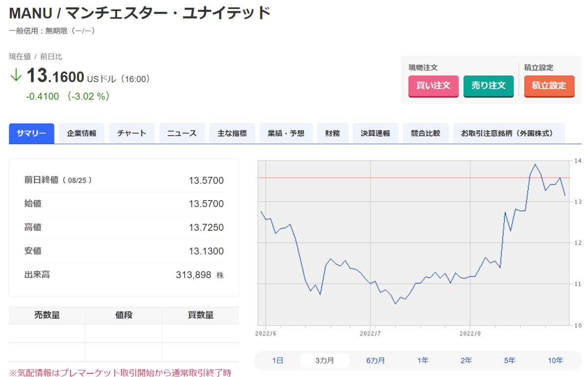Click the 2022/8 label on chart axis

pyautogui.click(x=470, y=332)
